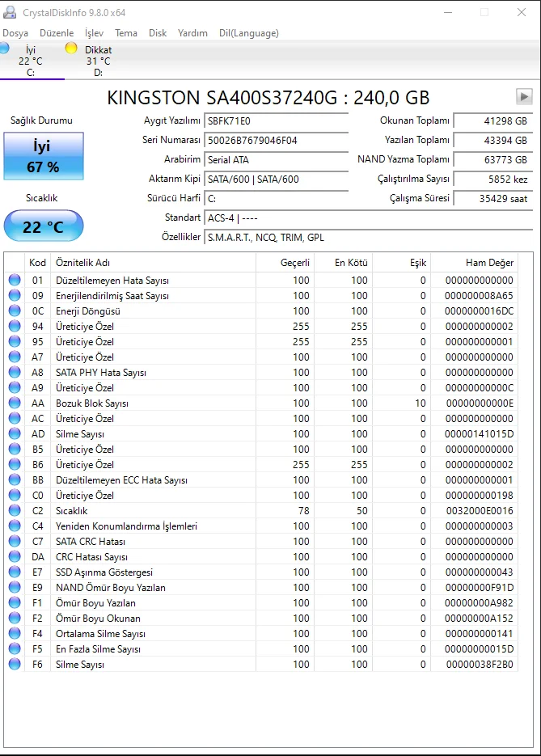The image size is (541, 756).
Task: Click the Geçerli column header
Action: [x=285, y=263]
